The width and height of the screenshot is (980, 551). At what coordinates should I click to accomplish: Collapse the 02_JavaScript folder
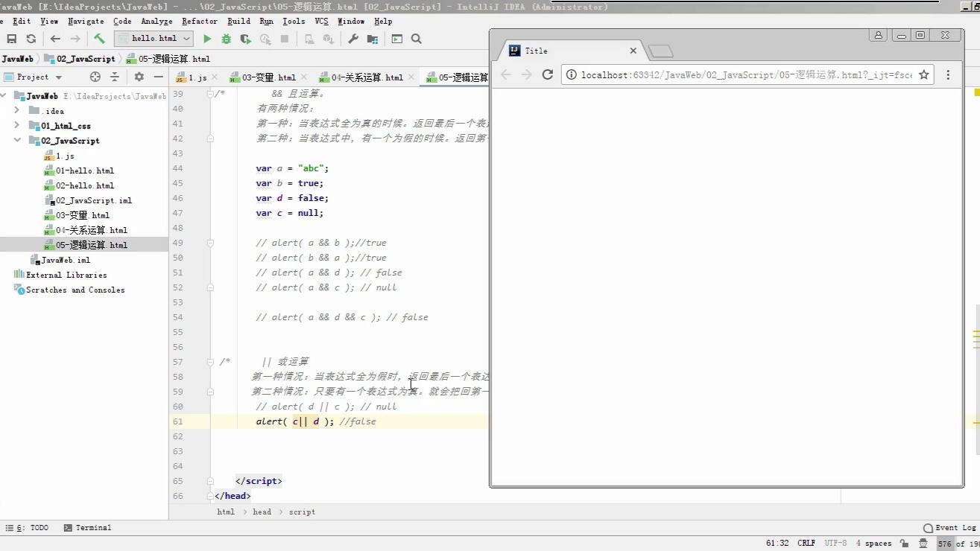[x=17, y=141]
